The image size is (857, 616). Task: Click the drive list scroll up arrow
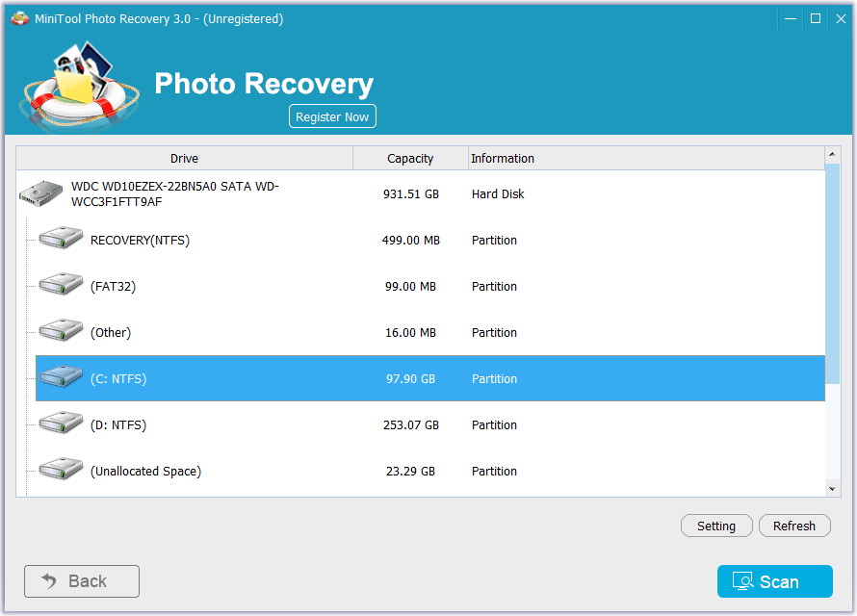[x=832, y=155]
